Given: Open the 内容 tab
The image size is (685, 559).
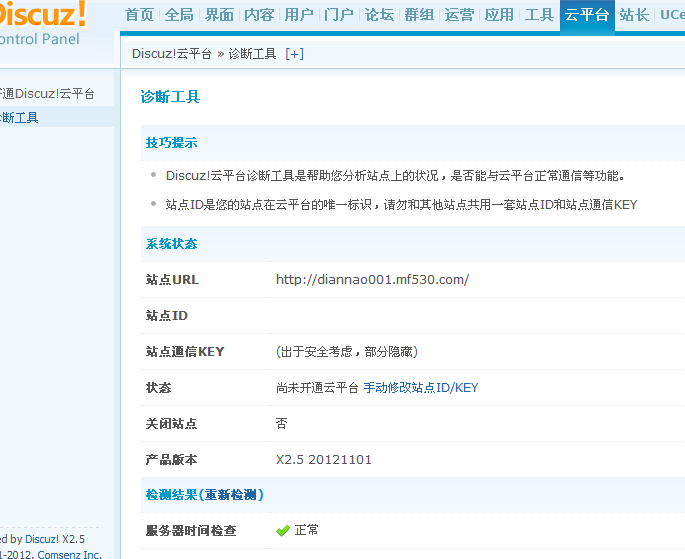Looking at the screenshot, I should coord(259,15).
